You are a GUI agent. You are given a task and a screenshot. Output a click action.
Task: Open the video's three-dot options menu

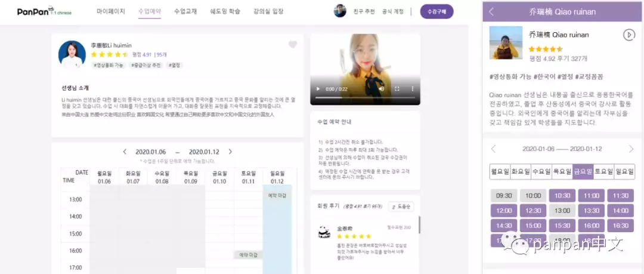click(413, 88)
